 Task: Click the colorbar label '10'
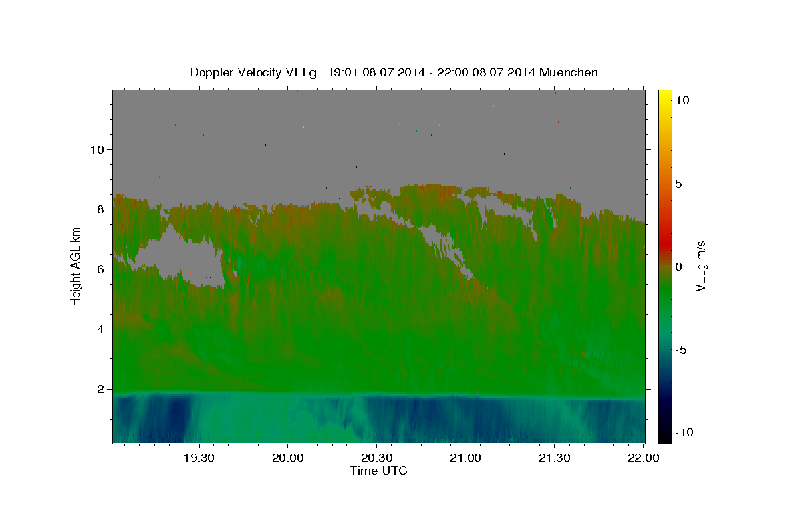point(682,100)
